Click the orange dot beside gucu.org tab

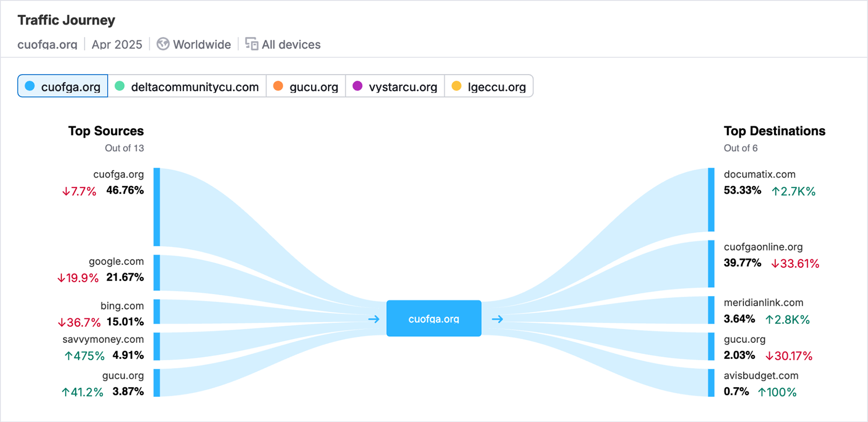point(278,86)
